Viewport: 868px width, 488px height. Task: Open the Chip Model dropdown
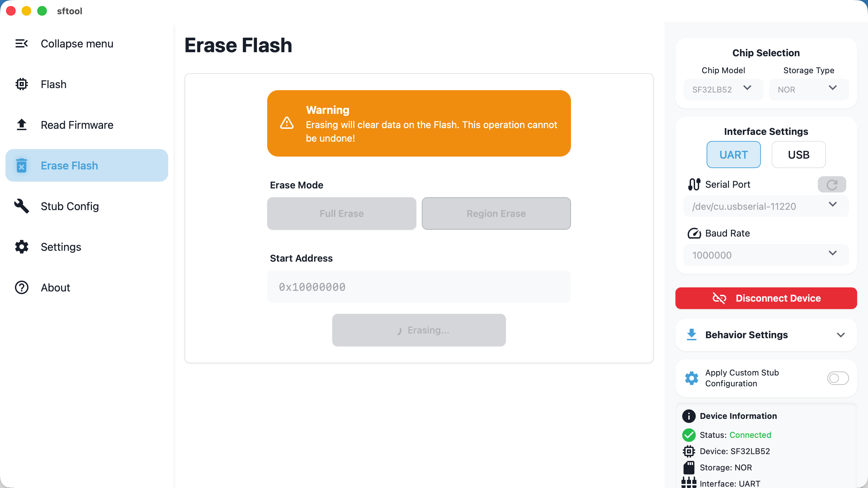pyautogui.click(x=723, y=89)
